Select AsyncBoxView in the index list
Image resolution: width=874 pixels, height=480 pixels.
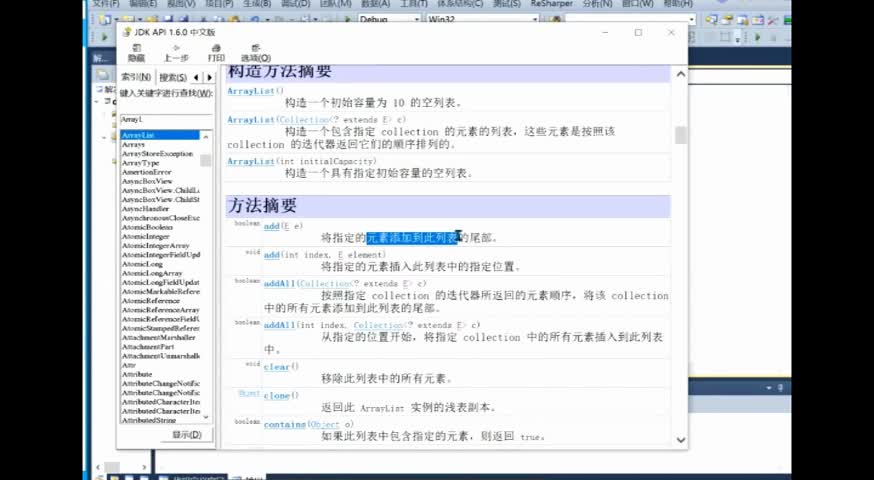pos(147,181)
